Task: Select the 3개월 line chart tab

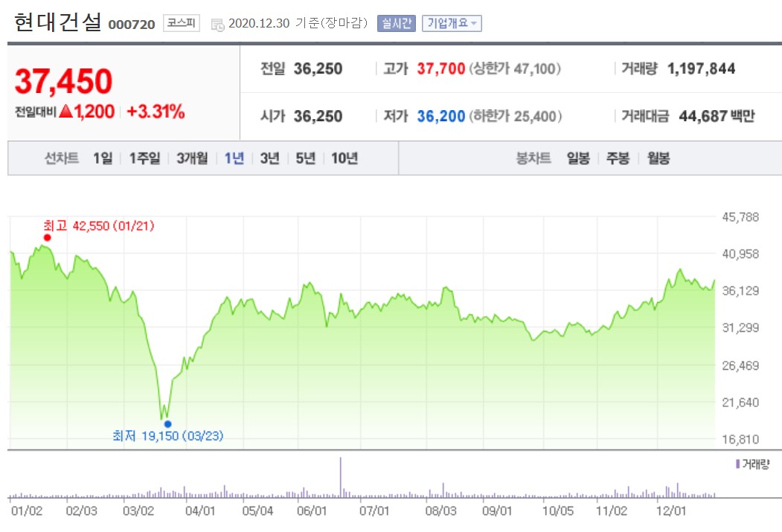Action: (x=192, y=158)
